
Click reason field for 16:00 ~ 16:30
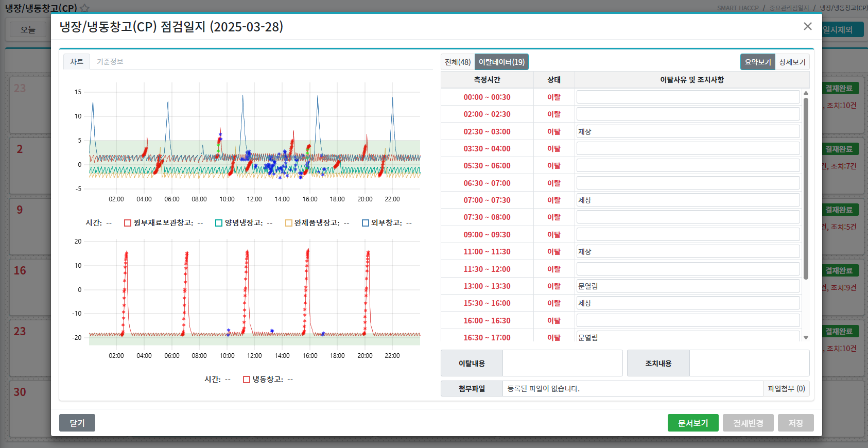click(x=688, y=320)
